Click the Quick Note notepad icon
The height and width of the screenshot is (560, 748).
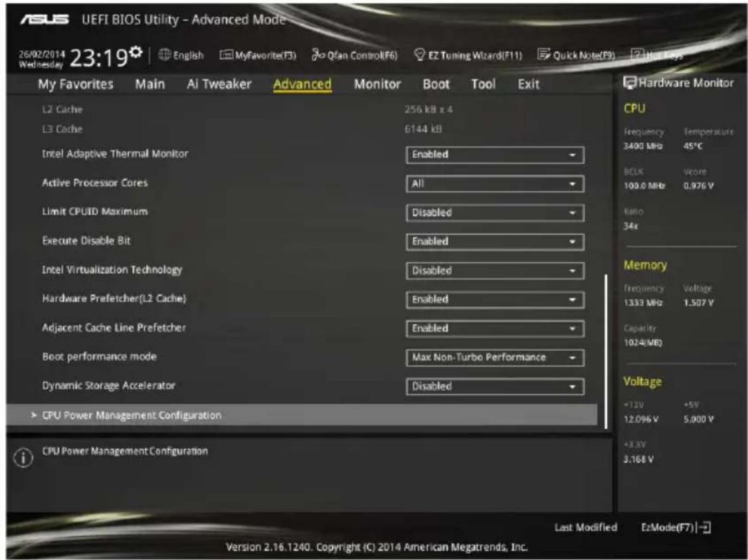click(x=544, y=54)
